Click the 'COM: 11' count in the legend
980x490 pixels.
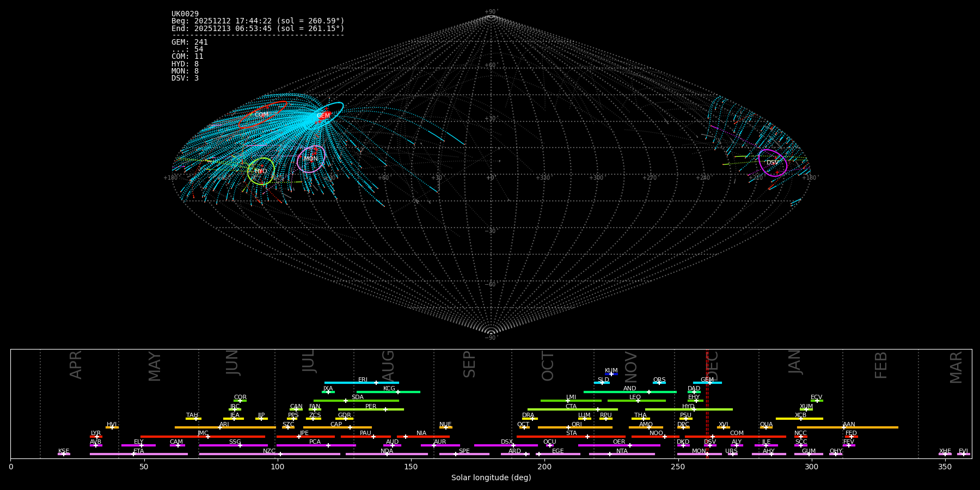pos(187,57)
